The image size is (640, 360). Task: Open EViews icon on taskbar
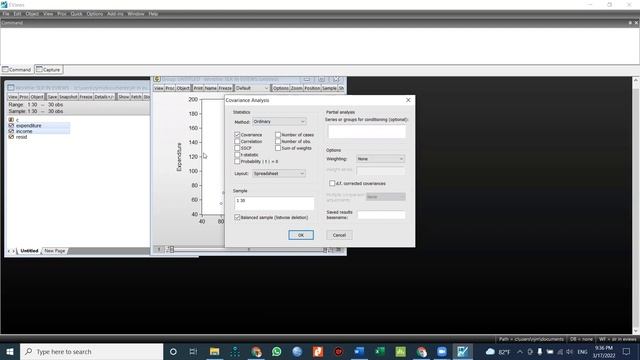[x=462, y=351]
